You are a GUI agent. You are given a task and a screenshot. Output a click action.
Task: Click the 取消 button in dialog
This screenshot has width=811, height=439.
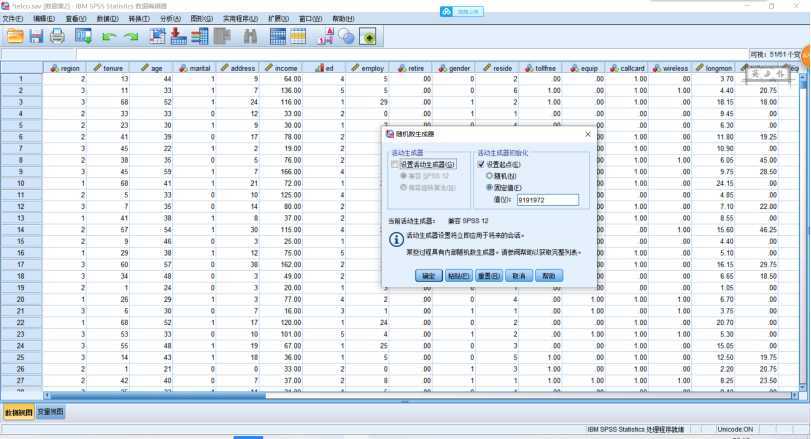[519, 276]
